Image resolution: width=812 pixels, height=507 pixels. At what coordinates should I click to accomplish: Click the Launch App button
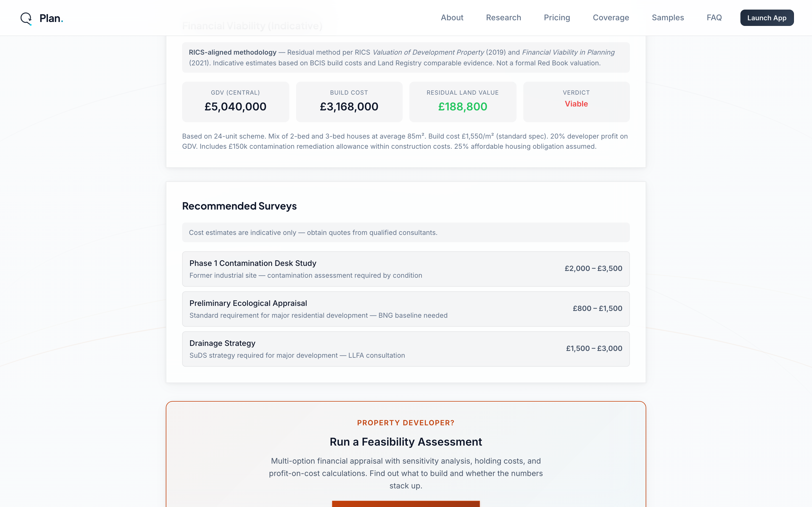[767, 18]
